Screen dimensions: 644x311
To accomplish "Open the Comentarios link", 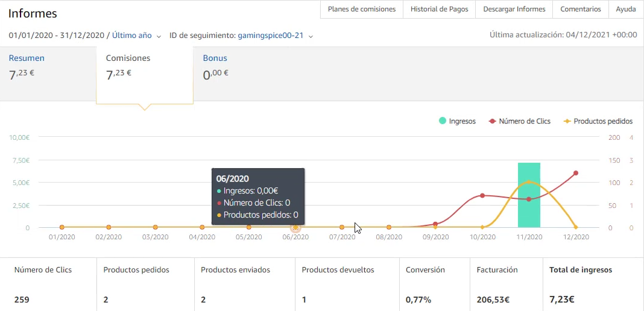I will pyautogui.click(x=580, y=9).
